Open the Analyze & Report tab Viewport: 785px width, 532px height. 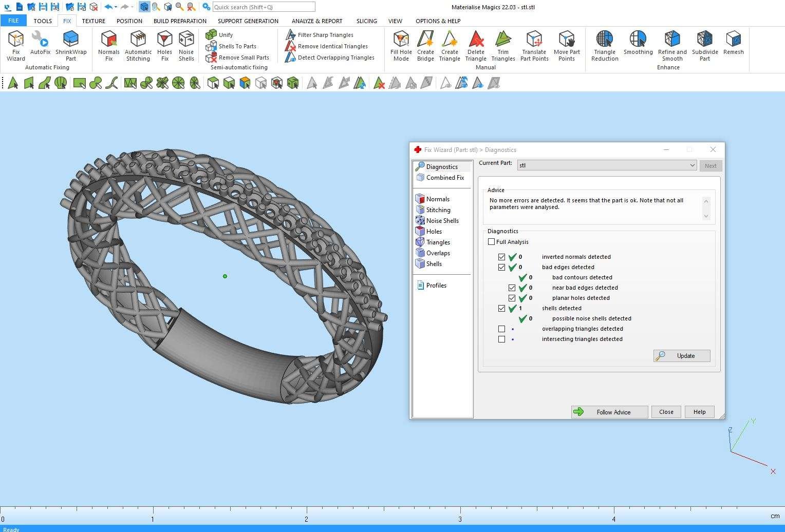coord(316,21)
